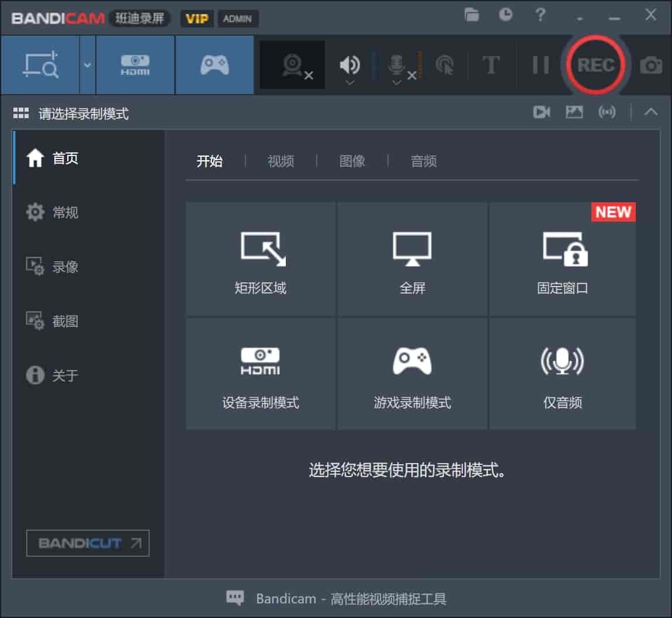Viewport: 672px width, 618px height.
Task: Capture a screenshot with the camera icon
Action: [x=650, y=65]
